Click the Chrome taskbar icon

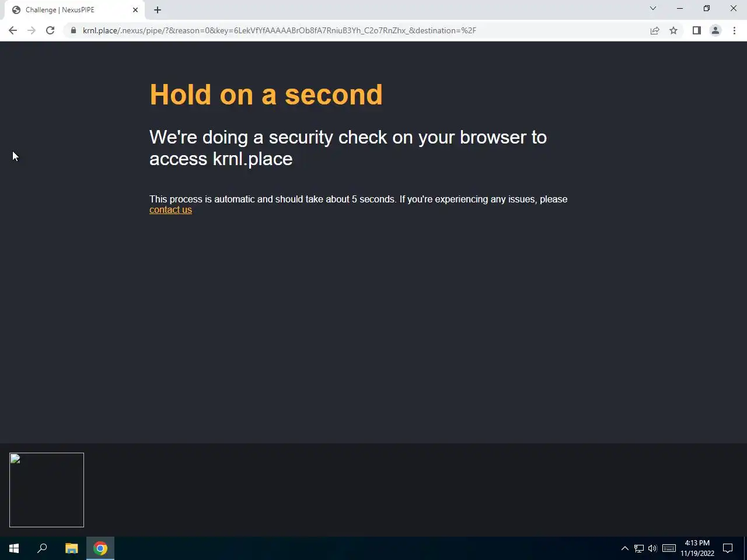coord(100,548)
